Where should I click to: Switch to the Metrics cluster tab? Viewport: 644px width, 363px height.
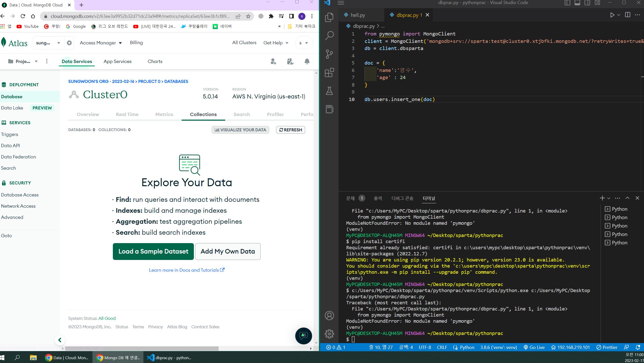pyautogui.click(x=164, y=115)
